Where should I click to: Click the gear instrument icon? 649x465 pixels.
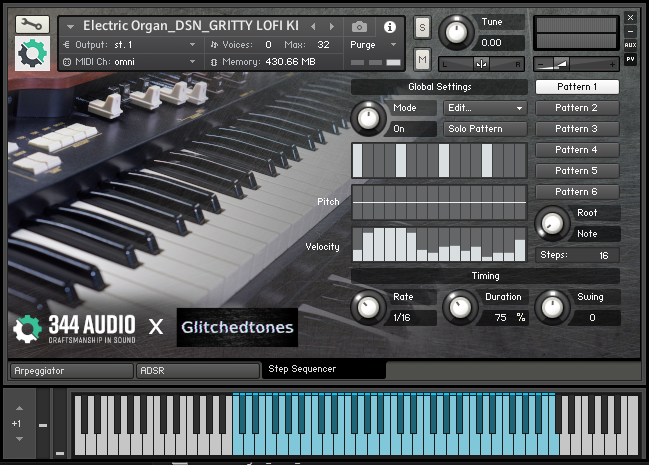coord(32,54)
